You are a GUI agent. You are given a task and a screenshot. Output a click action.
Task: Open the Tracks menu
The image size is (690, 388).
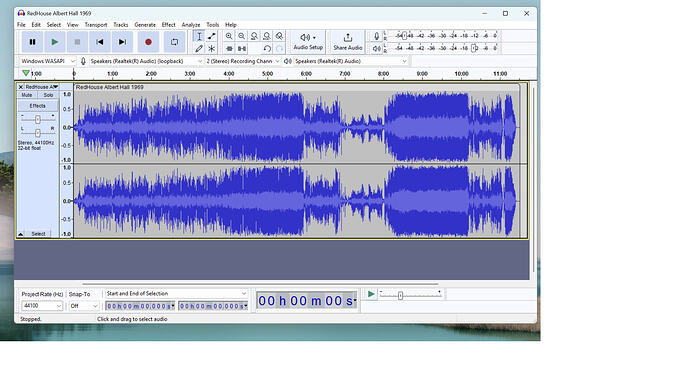click(121, 25)
